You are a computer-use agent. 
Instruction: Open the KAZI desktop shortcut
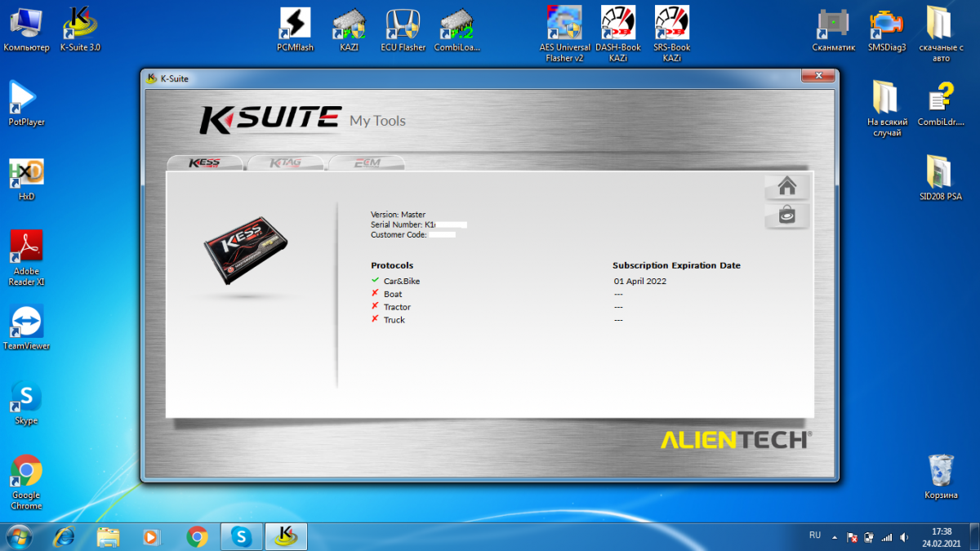[x=349, y=29]
